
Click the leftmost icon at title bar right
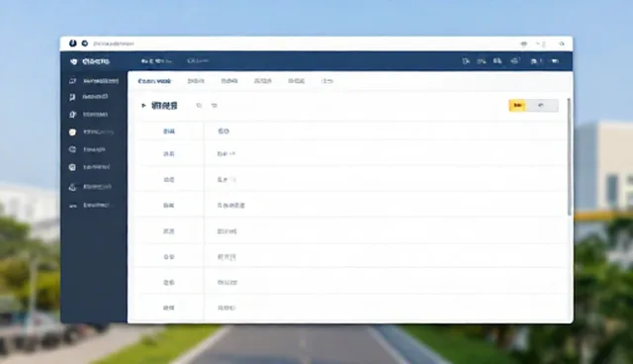tap(523, 44)
